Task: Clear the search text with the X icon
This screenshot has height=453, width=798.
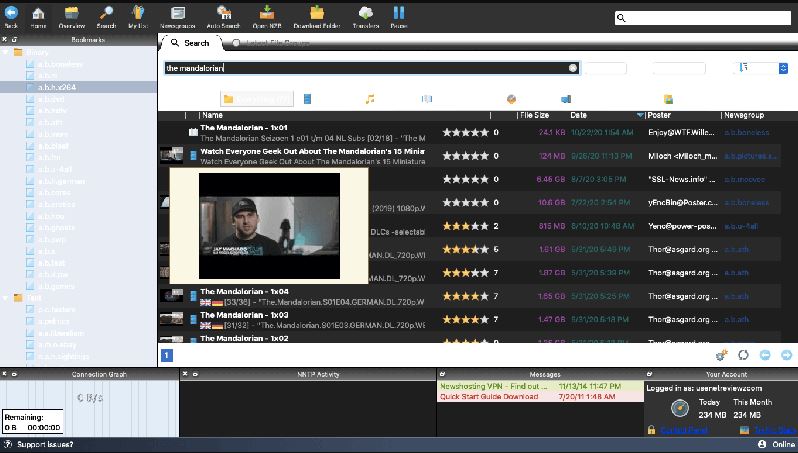Action: (573, 68)
